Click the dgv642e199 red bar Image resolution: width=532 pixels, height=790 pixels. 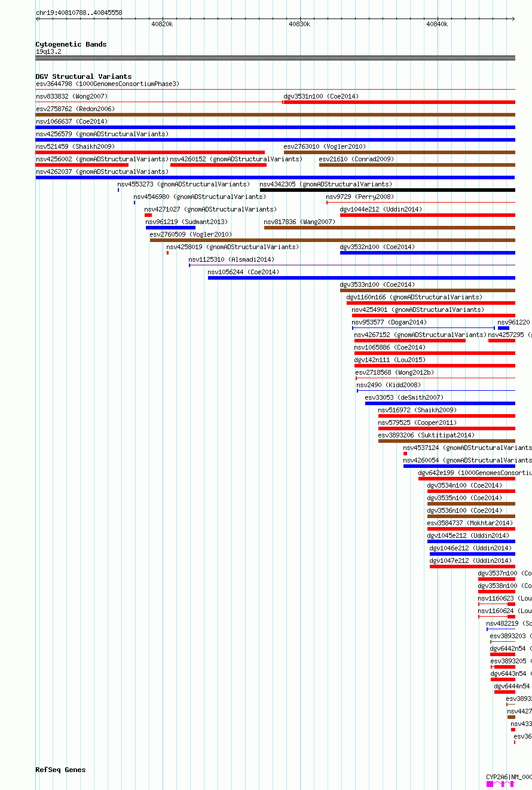(467, 479)
